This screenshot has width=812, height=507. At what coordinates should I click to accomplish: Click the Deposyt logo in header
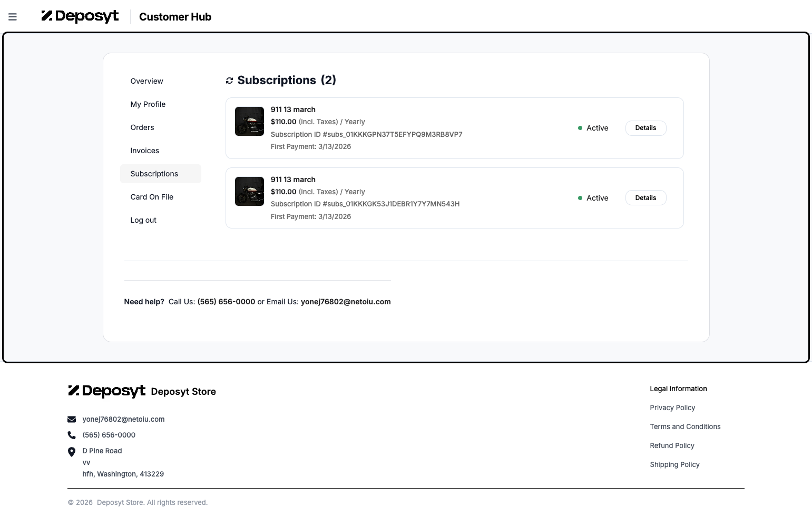click(x=80, y=16)
